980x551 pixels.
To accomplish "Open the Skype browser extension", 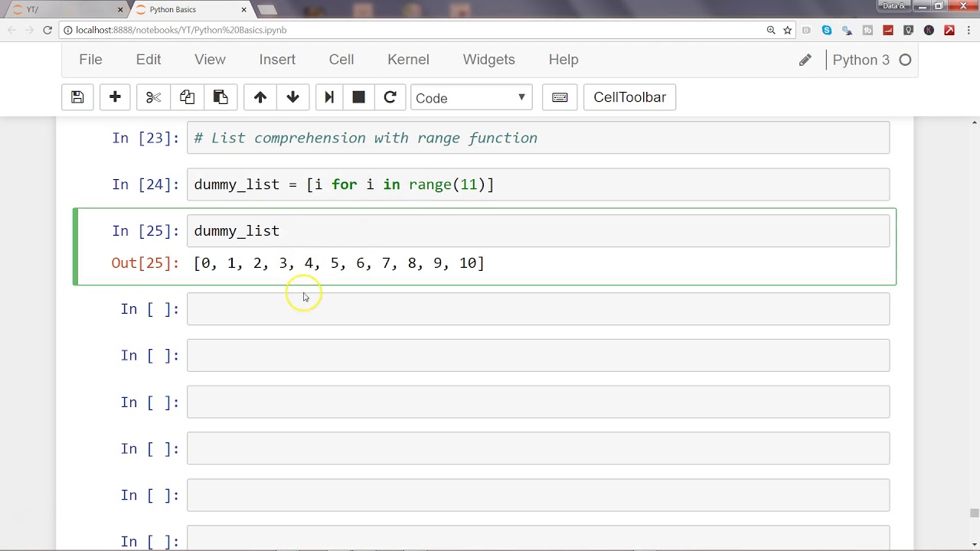I will (x=827, y=30).
